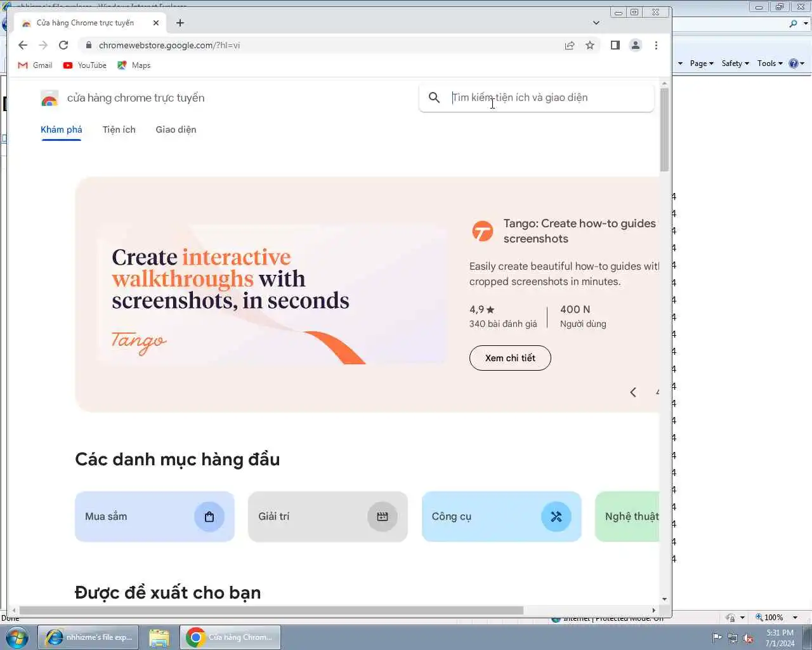Switch to the Giao diện tab

coord(176,129)
